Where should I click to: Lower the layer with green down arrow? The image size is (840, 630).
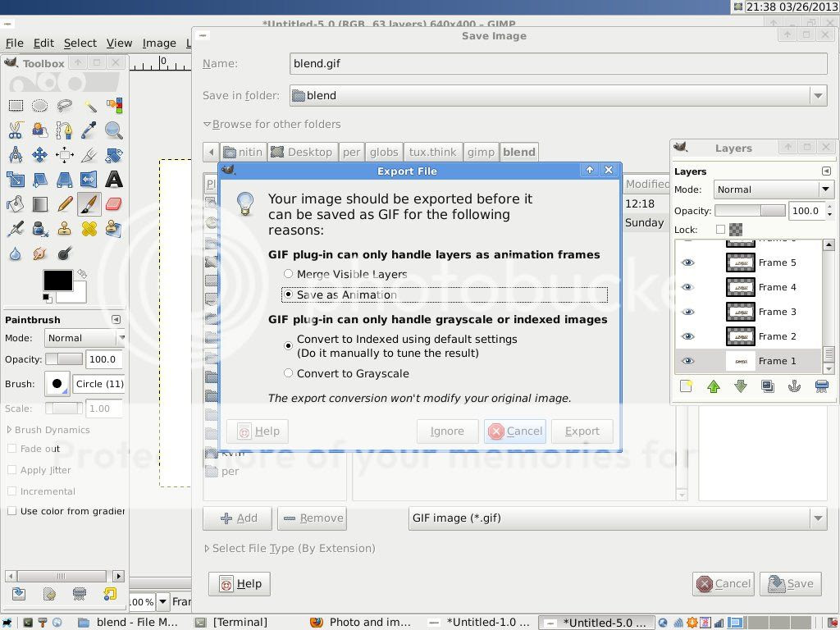741,386
